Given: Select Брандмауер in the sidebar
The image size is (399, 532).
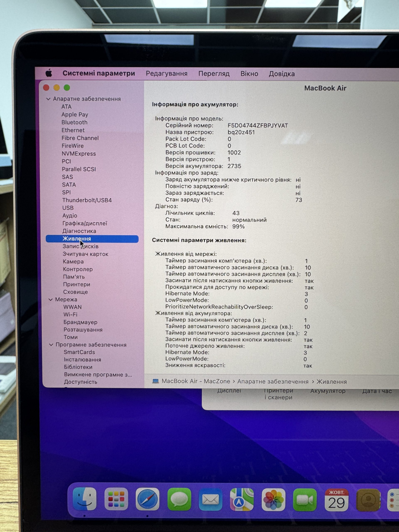Looking at the screenshot, I should 81,322.
